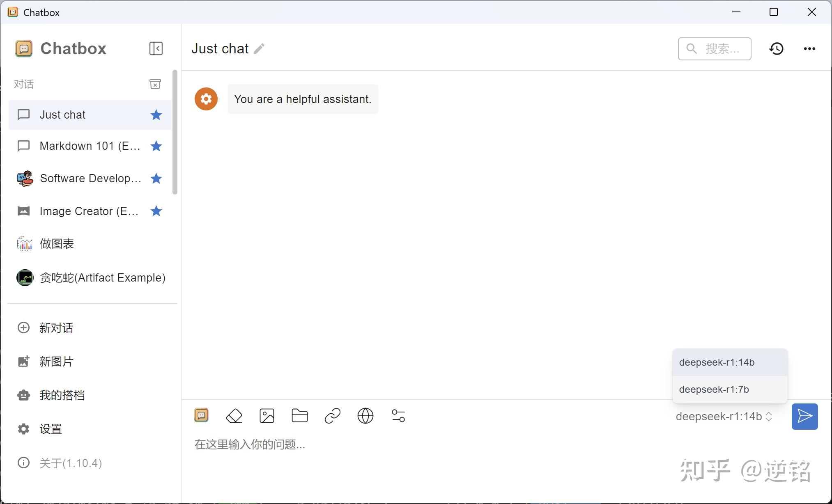Screen dimensions: 832x504
Task: Select 我的搭档 in the sidebar
Action: pos(62,395)
